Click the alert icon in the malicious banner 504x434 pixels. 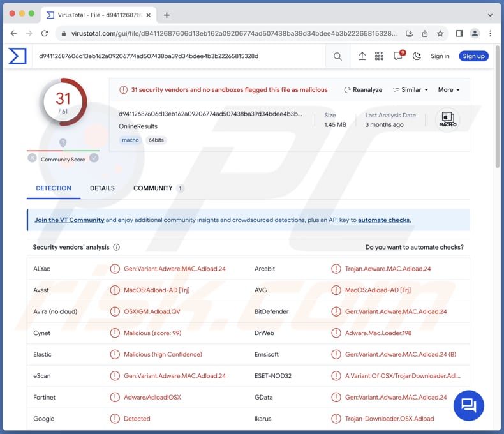(x=123, y=90)
